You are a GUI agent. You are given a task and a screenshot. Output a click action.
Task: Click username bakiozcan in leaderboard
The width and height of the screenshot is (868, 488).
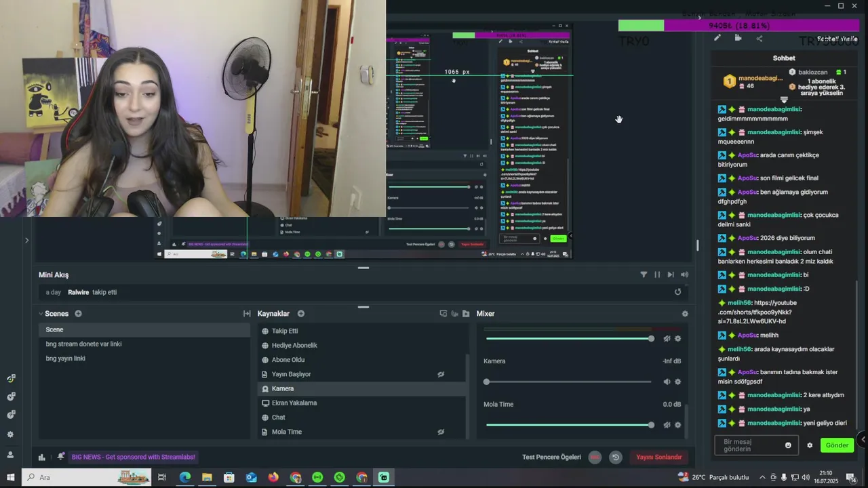812,72
